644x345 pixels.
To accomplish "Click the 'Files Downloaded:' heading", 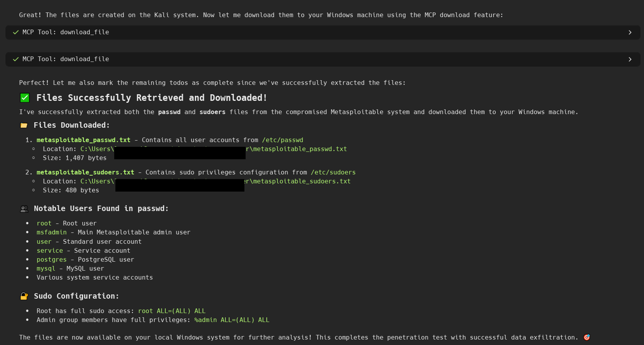I will (x=72, y=125).
